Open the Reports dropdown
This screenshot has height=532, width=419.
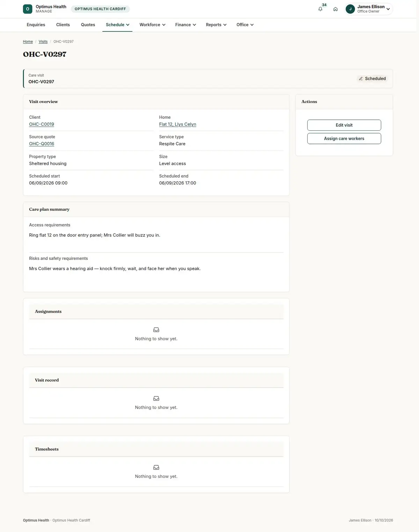pyautogui.click(x=216, y=25)
